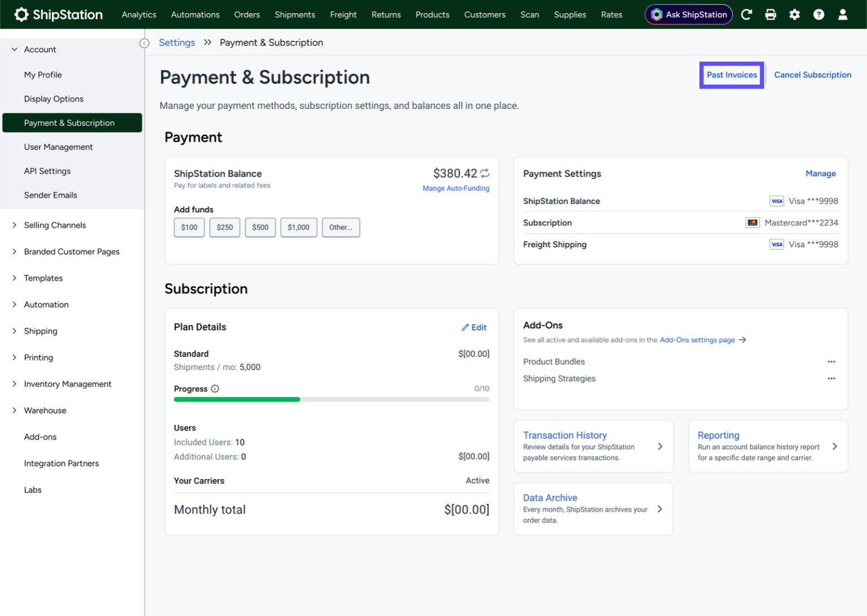Screen dimensions: 867x616
Task: Click the Ask ShipStation button
Action: pyautogui.click(x=689, y=15)
